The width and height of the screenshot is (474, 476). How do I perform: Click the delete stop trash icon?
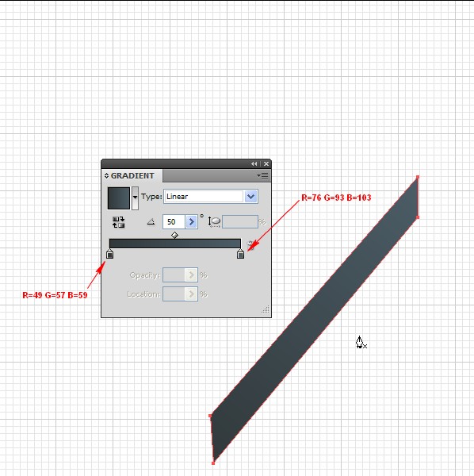(250, 244)
